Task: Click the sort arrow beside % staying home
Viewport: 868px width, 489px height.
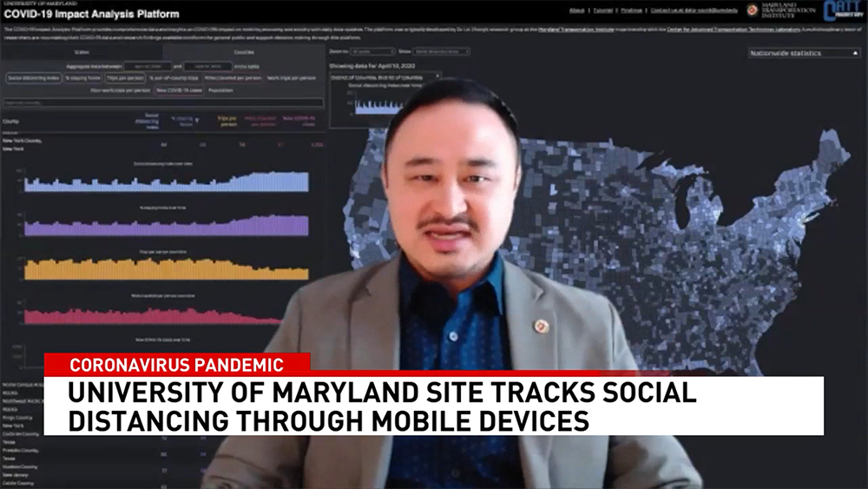Action: (x=197, y=120)
